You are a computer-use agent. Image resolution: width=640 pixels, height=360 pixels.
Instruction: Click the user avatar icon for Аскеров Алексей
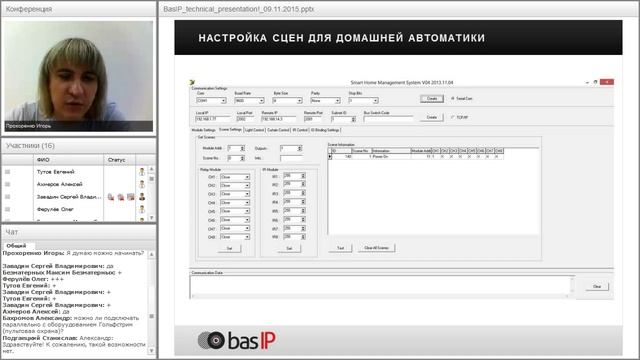click(x=142, y=184)
